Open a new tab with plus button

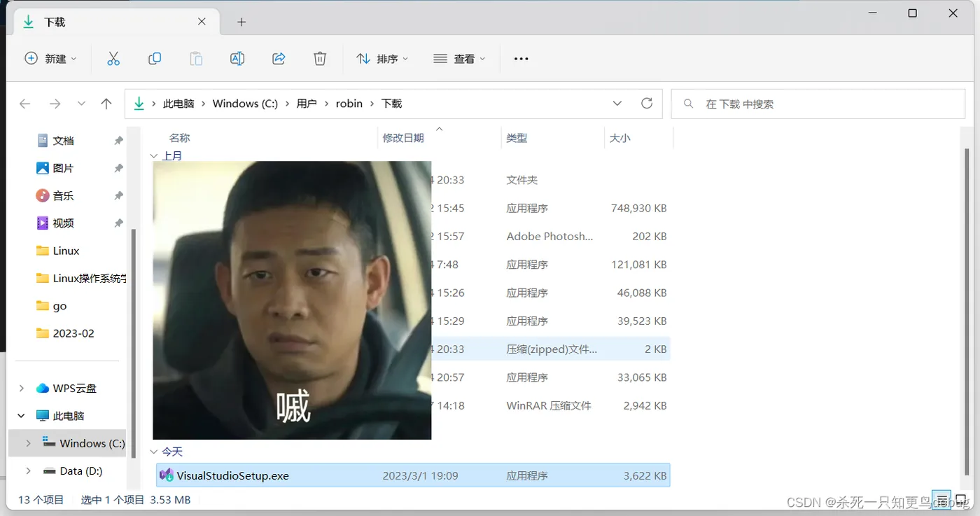click(x=241, y=22)
